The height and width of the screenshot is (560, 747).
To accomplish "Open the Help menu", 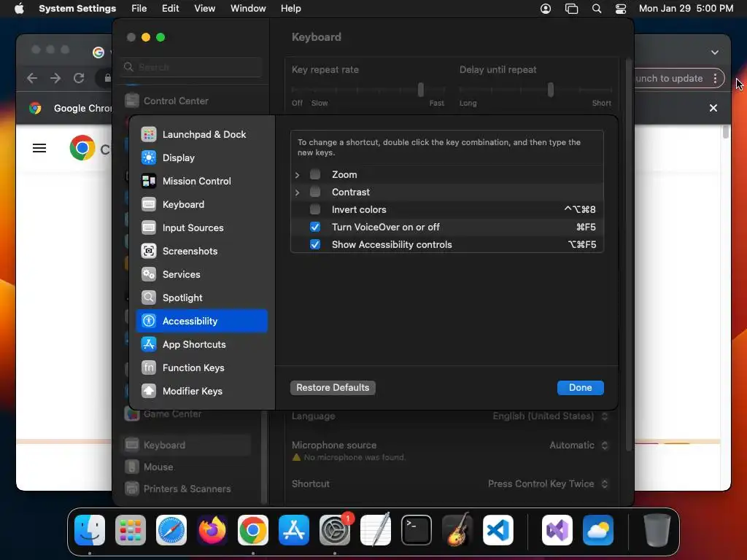I will click(290, 8).
